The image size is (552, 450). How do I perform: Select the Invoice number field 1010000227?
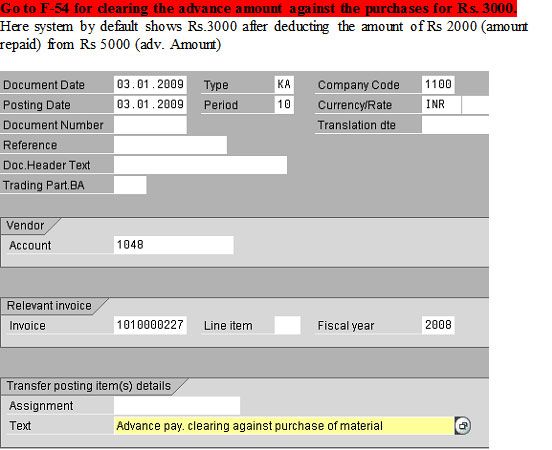tap(150, 325)
